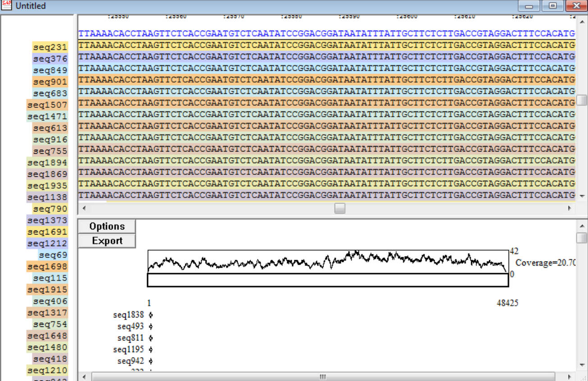
Task: Click seq1838 in the read map
Action: coord(129,315)
